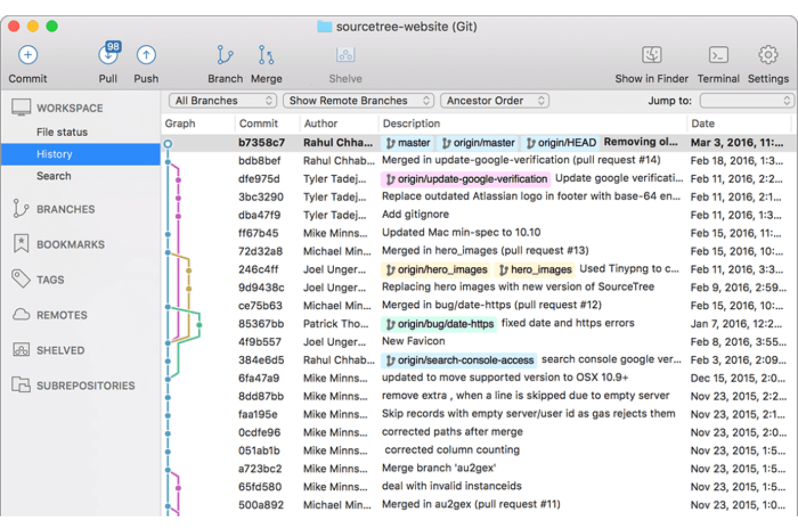The width and height of the screenshot is (798, 532).
Task: Click the origin/update-google-verification branch label
Action: (x=466, y=179)
